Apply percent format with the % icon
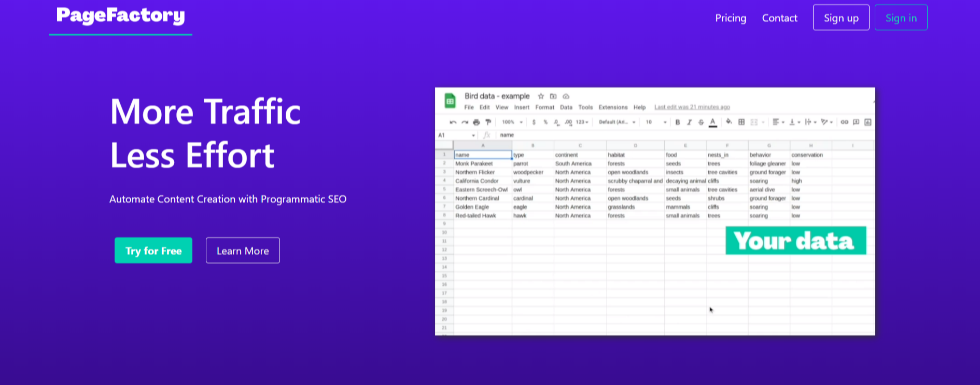Image resolution: width=980 pixels, height=385 pixels. pyautogui.click(x=545, y=122)
